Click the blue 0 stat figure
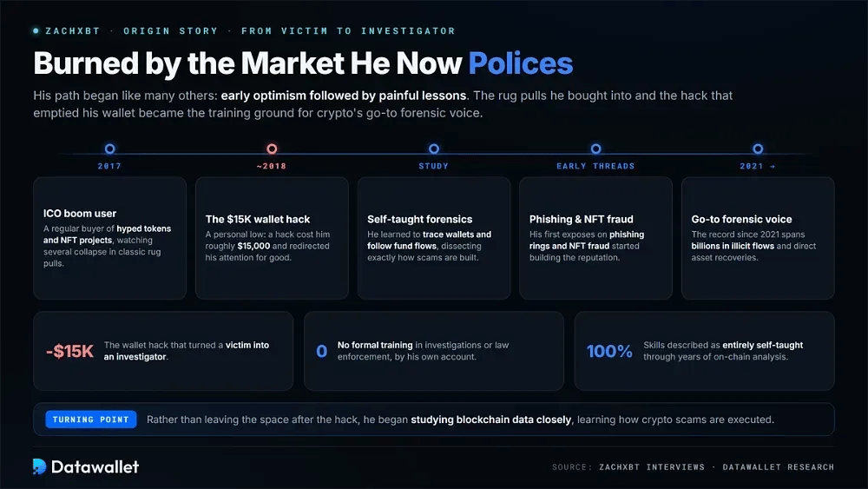Image resolution: width=868 pixels, height=489 pixels. (322, 351)
